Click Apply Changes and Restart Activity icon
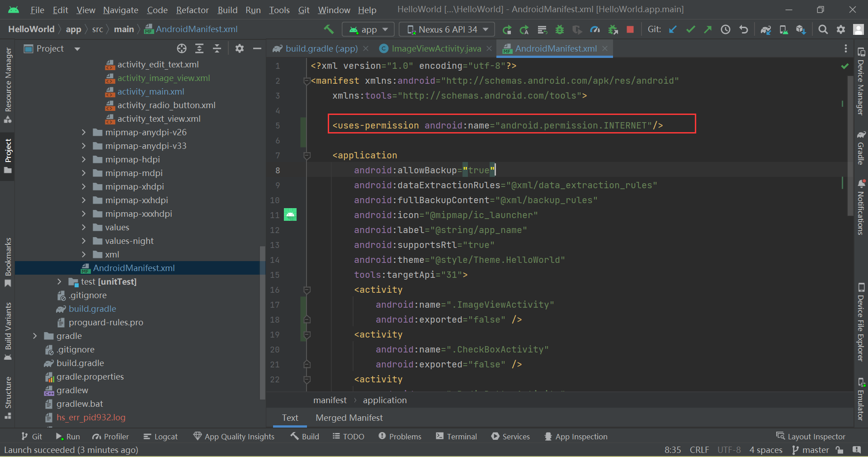868x457 pixels. tap(524, 29)
